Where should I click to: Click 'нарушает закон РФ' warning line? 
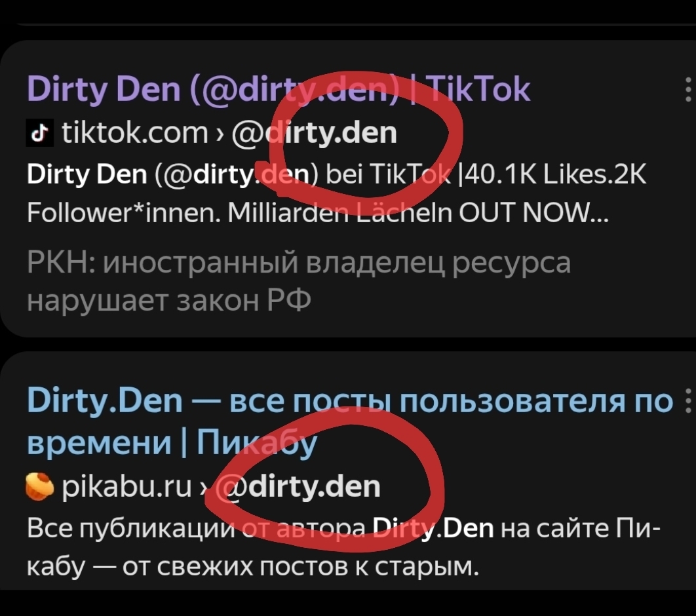[168, 300]
